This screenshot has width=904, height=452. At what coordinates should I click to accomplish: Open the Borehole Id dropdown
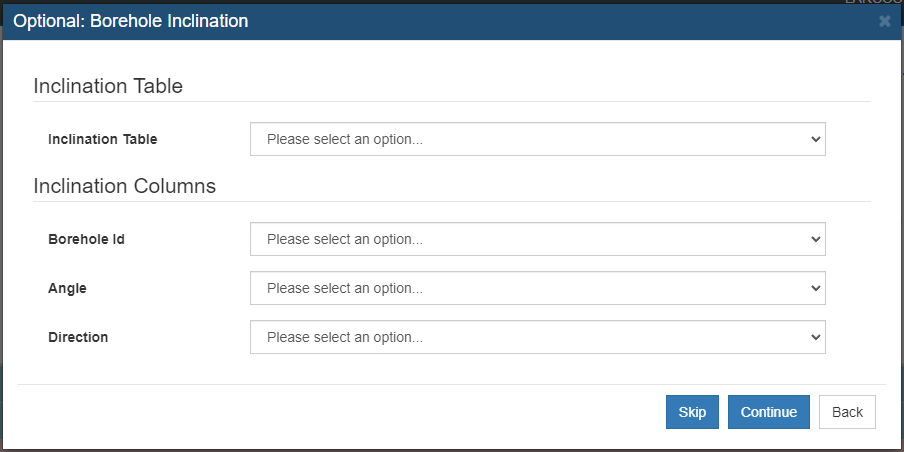pyautogui.click(x=537, y=239)
